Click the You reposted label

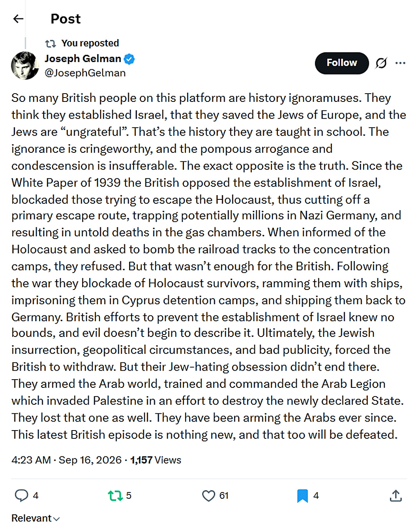(90, 43)
